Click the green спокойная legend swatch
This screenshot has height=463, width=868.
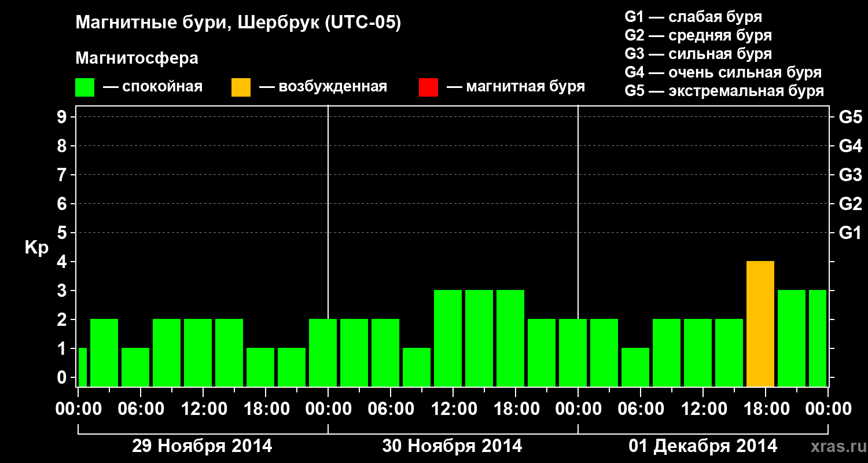84,87
